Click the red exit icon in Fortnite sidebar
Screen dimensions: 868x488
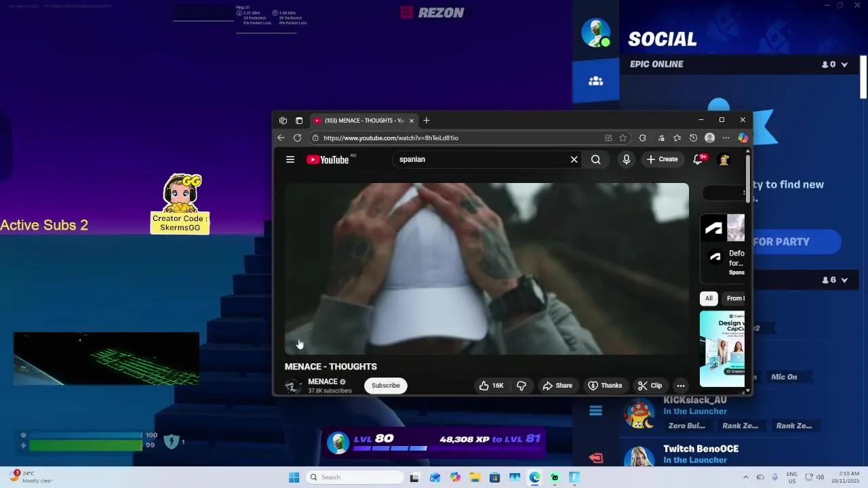[595, 458]
